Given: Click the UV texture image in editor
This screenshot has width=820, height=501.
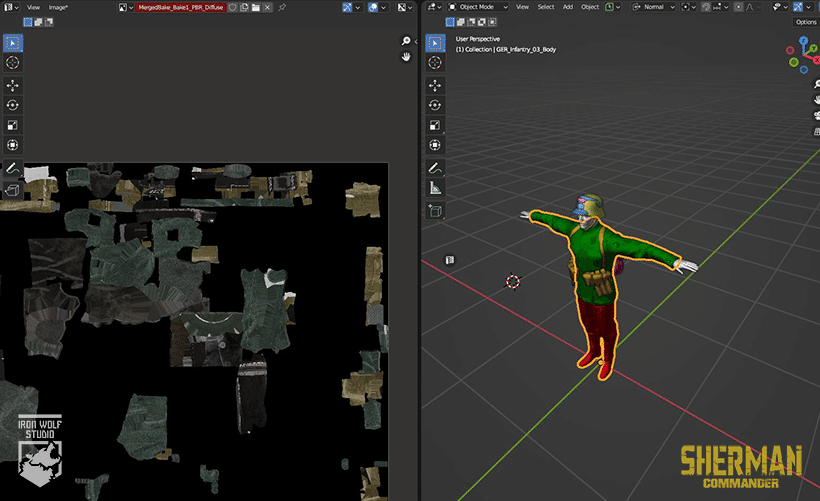Looking at the screenshot, I should click(x=194, y=332).
